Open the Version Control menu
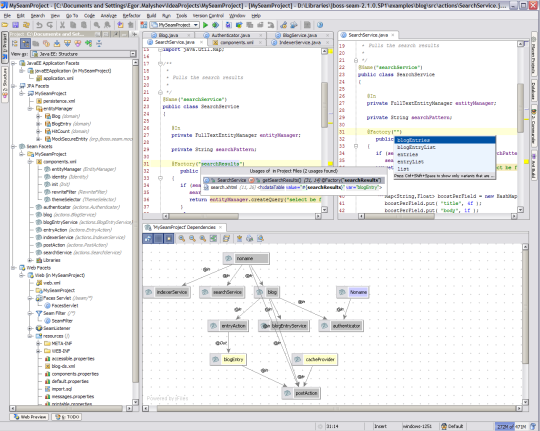Viewport: 540px width, 431px height. [x=208, y=16]
